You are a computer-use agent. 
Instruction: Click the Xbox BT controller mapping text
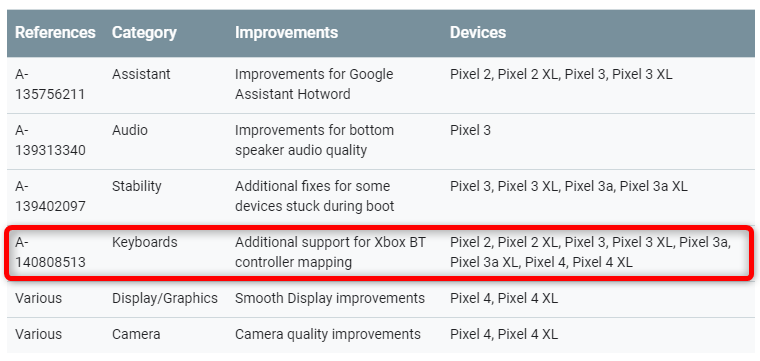[330, 252]
